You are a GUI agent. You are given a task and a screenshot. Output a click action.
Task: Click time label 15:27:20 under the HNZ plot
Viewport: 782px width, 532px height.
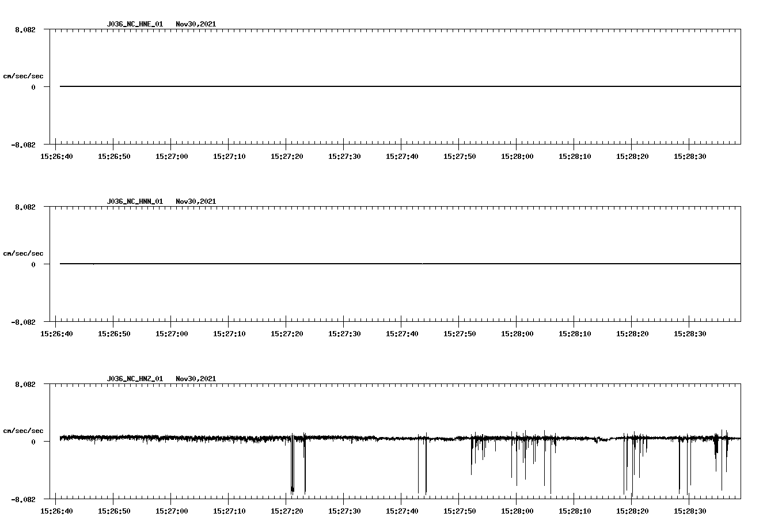click(x=287, y=511)
